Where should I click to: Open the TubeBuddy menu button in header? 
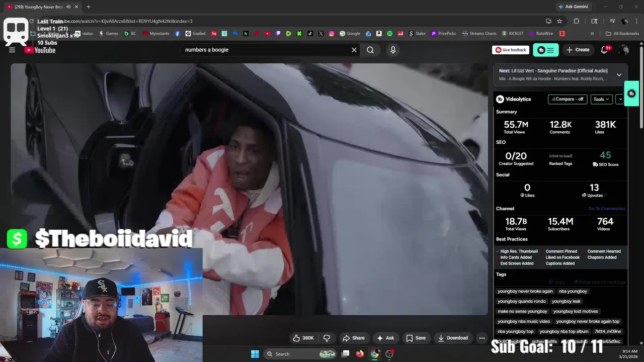click(545, 50)
